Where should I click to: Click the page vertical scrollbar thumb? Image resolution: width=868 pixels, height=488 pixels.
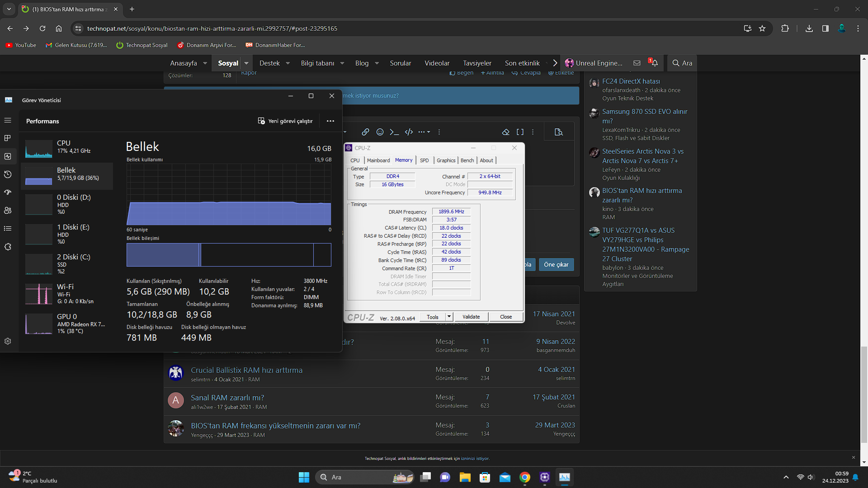(x=864, y=395)
